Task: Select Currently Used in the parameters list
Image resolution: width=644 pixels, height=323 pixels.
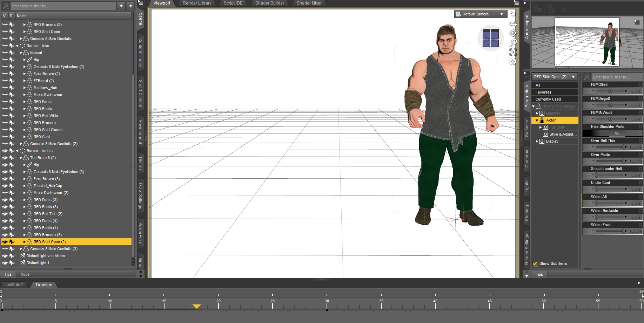Action: coord(548,99)
